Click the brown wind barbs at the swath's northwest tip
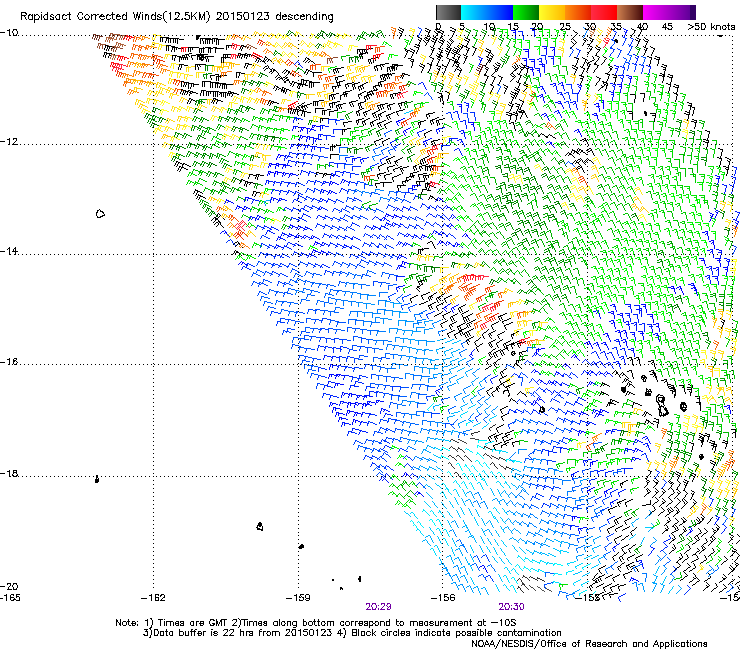The height and width of the screenshot is (650, 740). coord(111,42)
